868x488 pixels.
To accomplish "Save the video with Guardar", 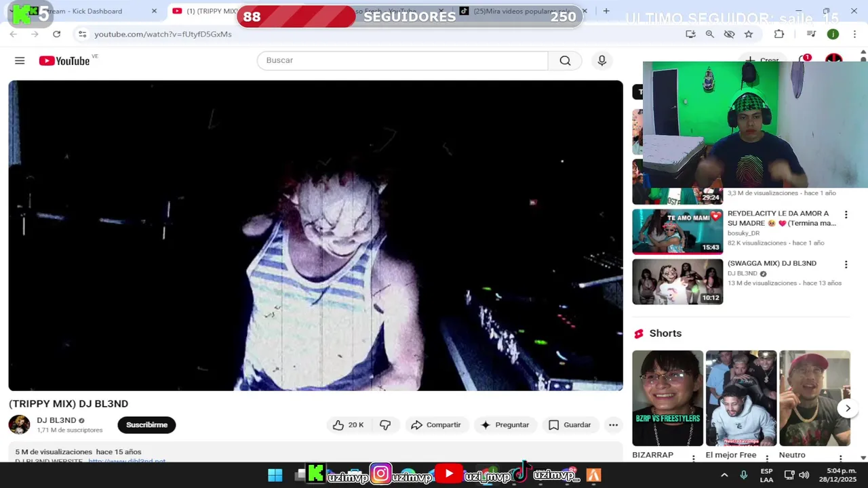I will [570, 425].
